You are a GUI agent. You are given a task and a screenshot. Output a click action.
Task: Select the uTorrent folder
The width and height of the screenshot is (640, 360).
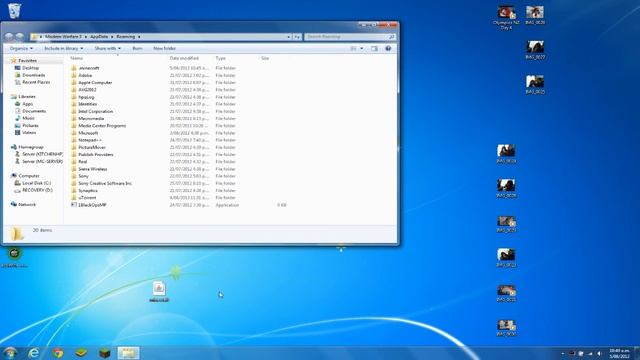pyautogui.click(x=87, y=198)
